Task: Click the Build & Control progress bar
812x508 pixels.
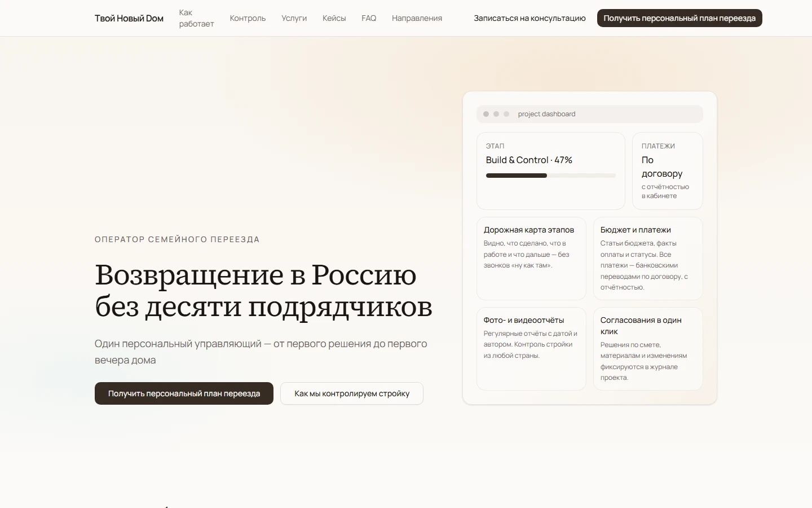Action: [x=551, y=176]
